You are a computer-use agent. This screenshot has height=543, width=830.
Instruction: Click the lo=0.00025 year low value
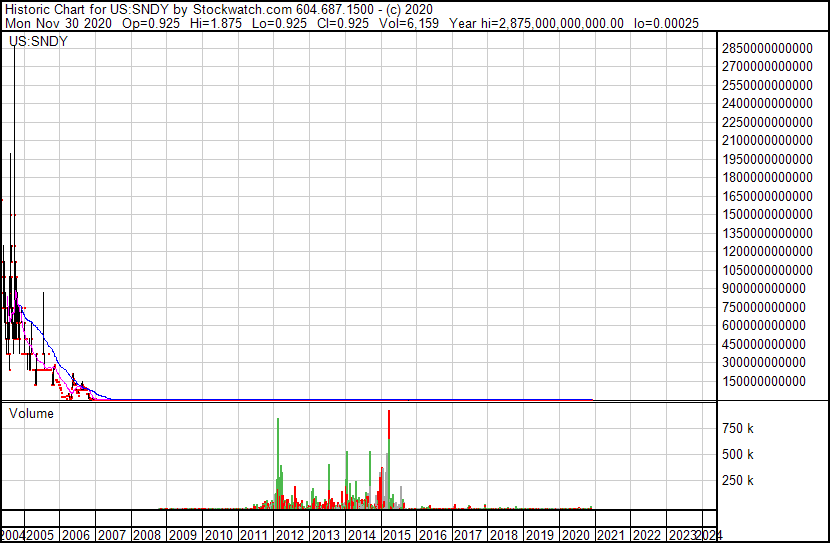coord(666,23)
